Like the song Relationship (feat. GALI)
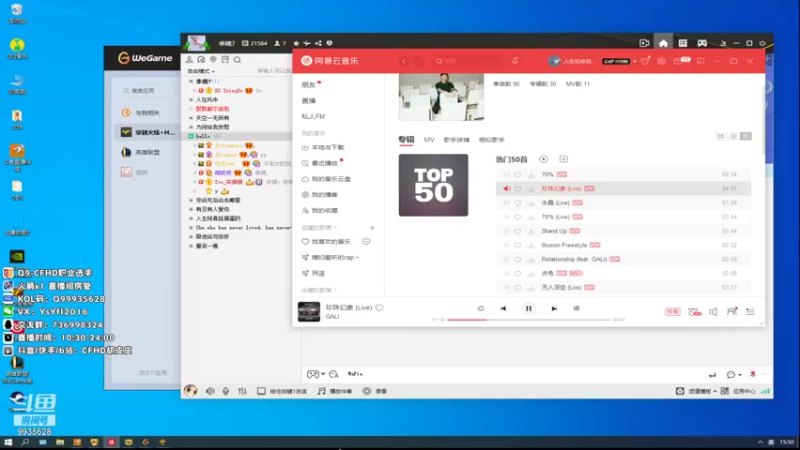Image resolution: width=800 pixels, height=450 pixels. coord(517,260)
